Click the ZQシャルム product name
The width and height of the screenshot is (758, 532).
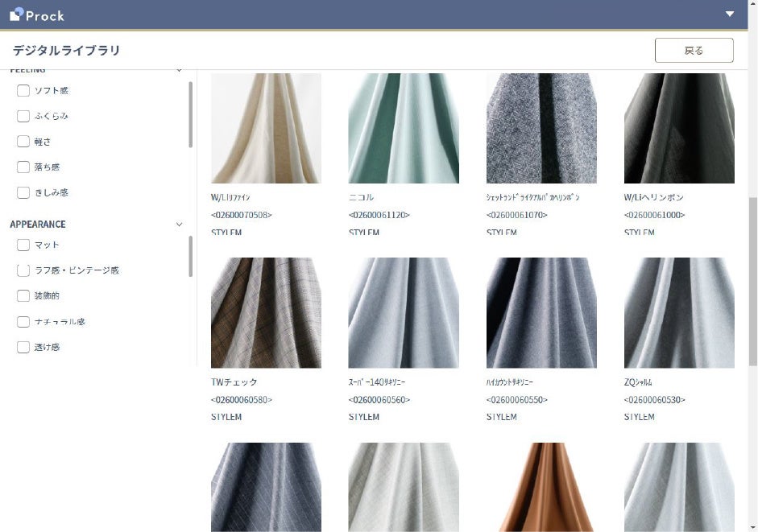(638, 381)
